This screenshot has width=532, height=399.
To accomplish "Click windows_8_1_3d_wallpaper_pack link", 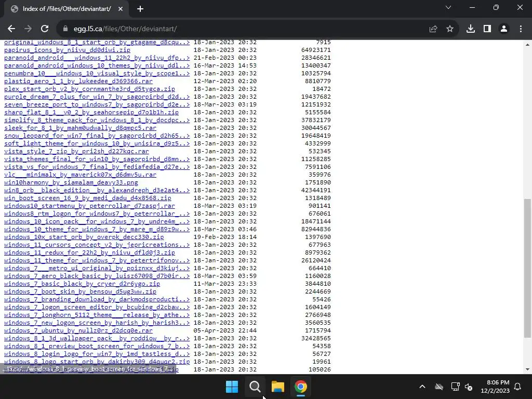I will [97, 338].
